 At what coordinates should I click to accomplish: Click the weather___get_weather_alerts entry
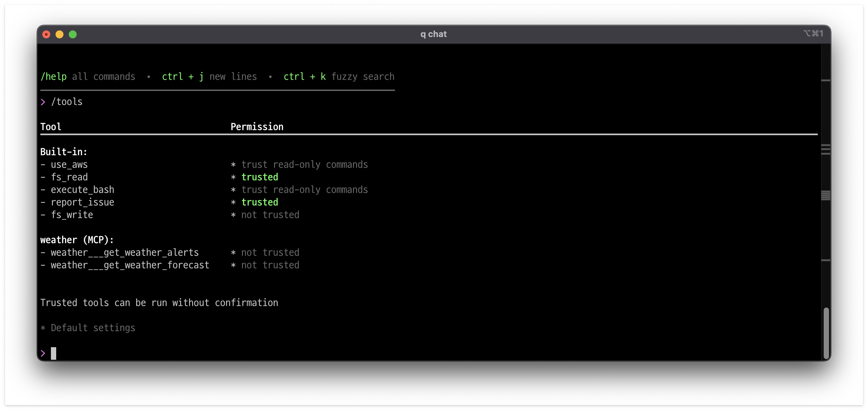click(x=125, y=252)
